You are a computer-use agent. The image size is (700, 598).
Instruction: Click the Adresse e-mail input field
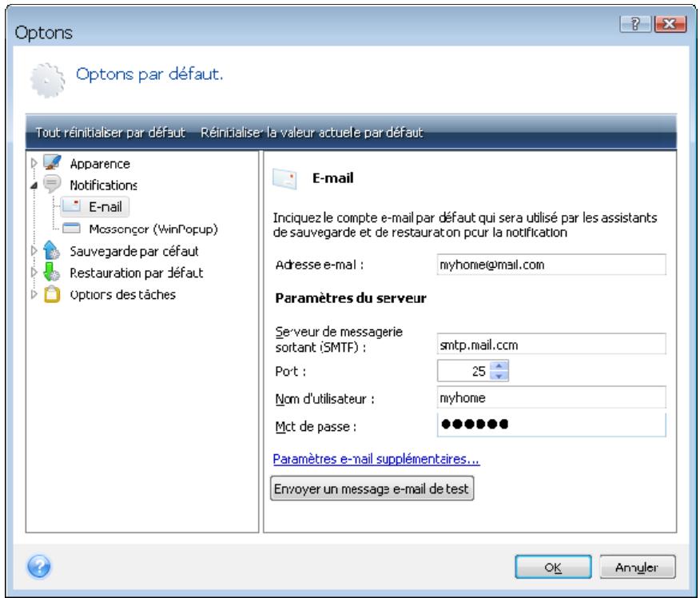point(551,265)
